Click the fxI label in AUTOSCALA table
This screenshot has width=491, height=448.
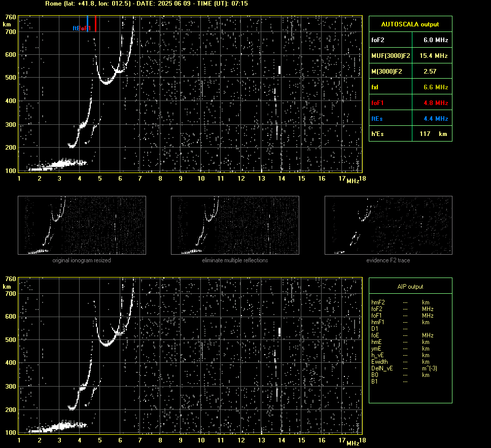click(375, 87)
